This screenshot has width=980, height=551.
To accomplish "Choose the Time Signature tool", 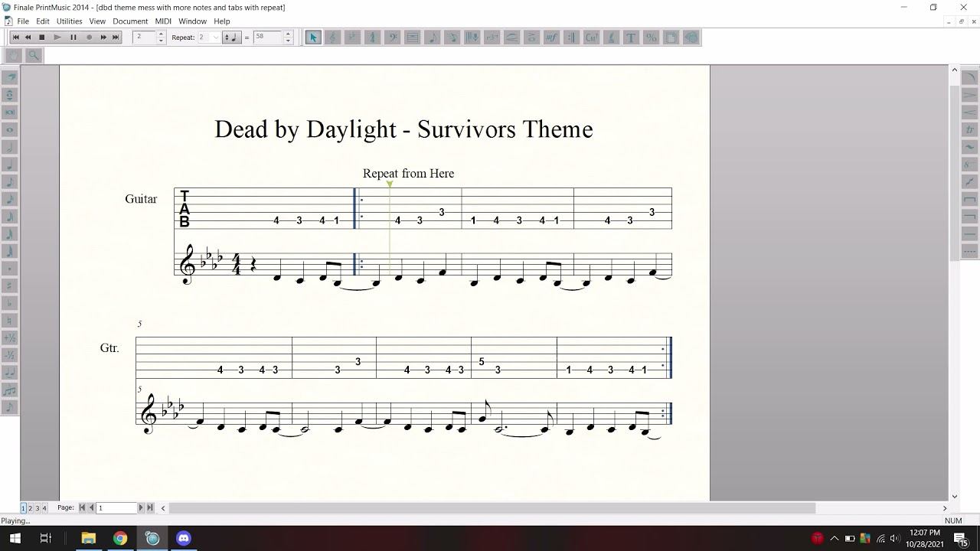I will [x=373, y=37].
